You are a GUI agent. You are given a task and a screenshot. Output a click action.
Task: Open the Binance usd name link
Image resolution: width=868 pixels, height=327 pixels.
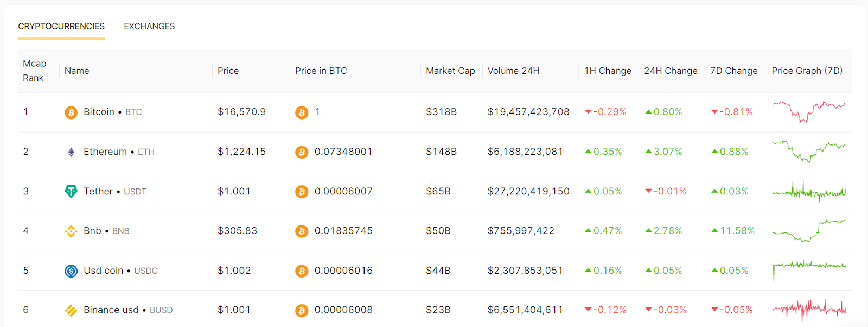coord(111,310)
